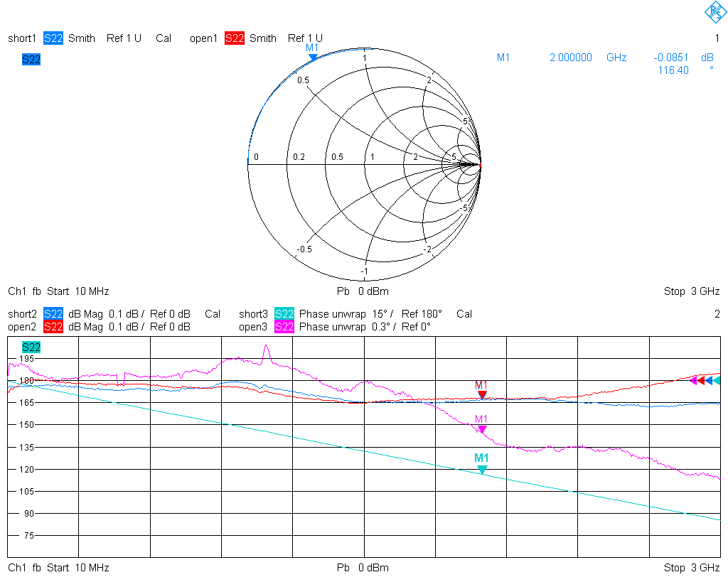Click the M1 marker on Smith chart
This screenshot has width=728, height=577.
(313, 57)
